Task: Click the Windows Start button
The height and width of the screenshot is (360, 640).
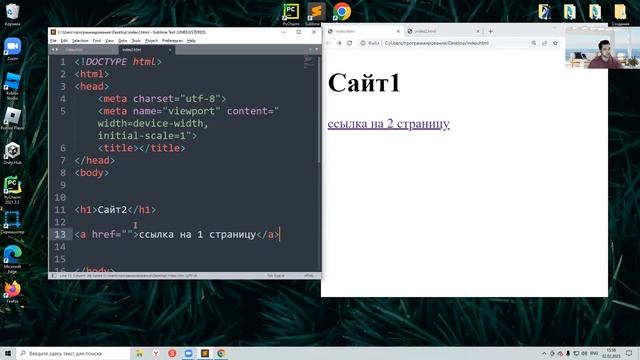Action: point(7,353)
